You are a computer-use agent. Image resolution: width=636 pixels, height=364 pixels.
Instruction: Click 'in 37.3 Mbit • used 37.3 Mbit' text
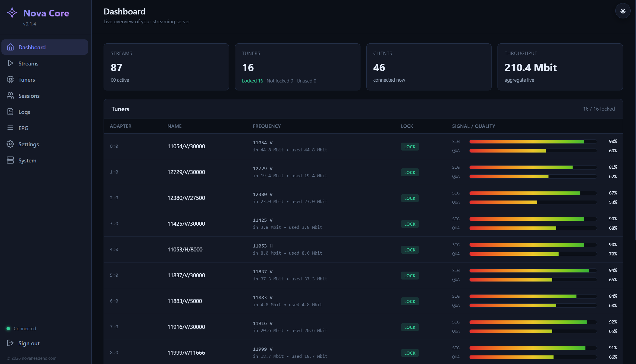pyautogui.click(x=290, y=279)
